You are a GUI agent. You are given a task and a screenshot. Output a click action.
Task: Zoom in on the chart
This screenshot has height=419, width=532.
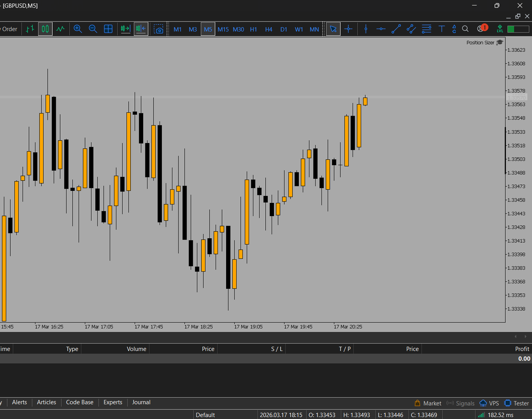(x=78, y=29)
